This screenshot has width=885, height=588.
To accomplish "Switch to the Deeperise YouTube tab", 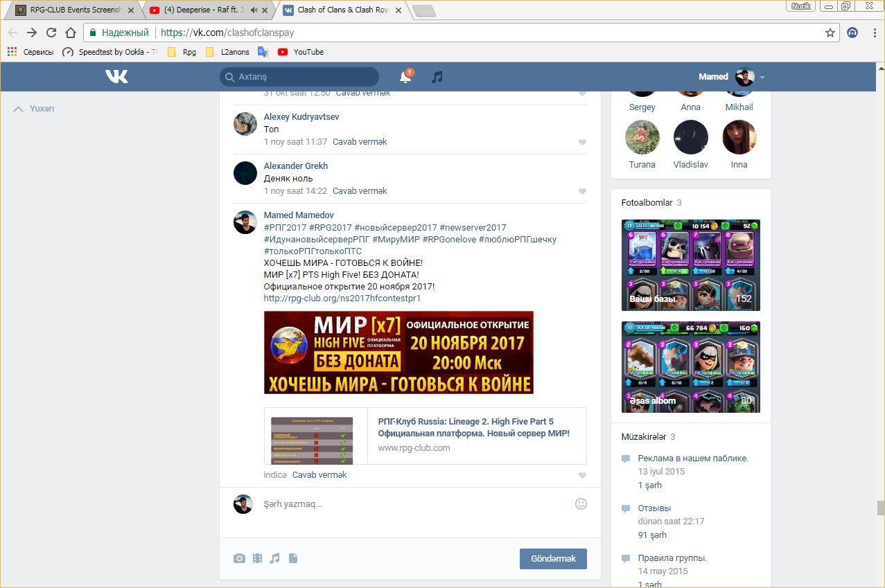I will click(x=207, y=10).
